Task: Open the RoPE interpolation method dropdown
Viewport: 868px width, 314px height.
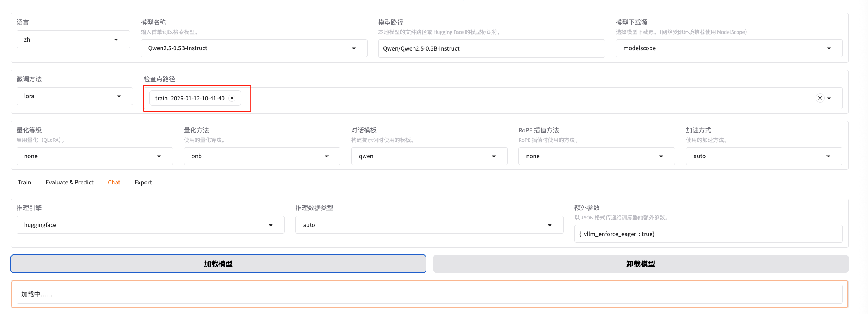Action: coord(596,156)
